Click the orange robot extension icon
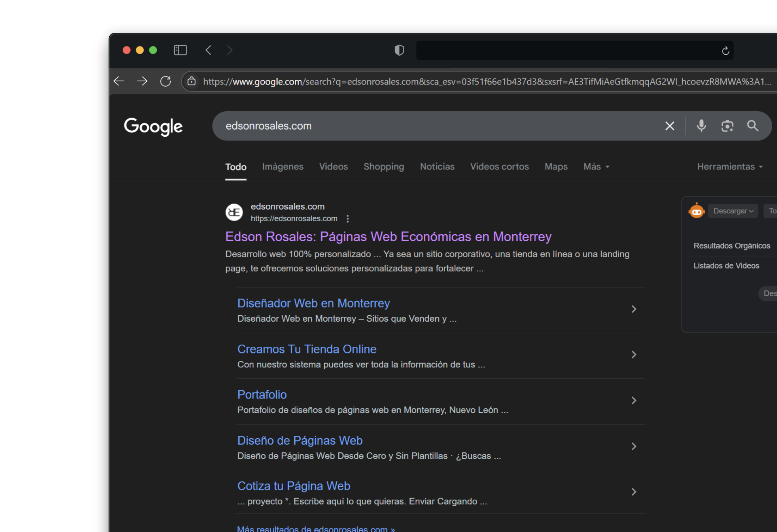This screenshot has width=777, height=532. pyautogui.click(x=696, y=211)
